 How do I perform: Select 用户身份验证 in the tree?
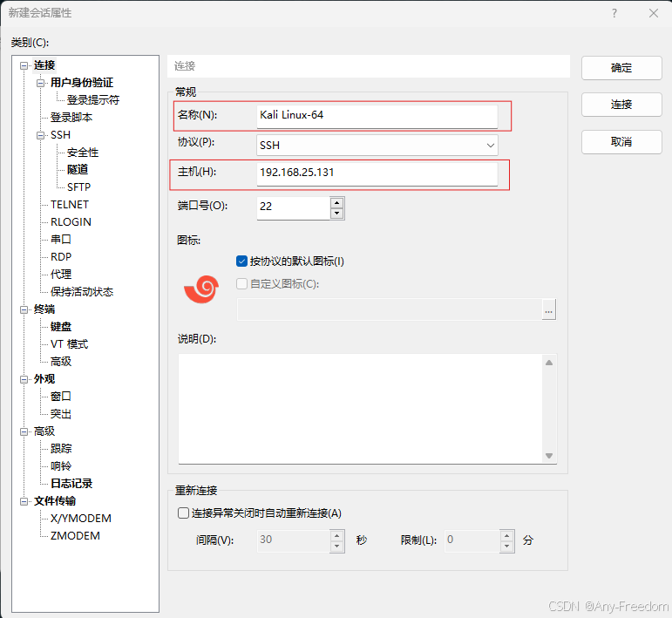click(82, 83)
